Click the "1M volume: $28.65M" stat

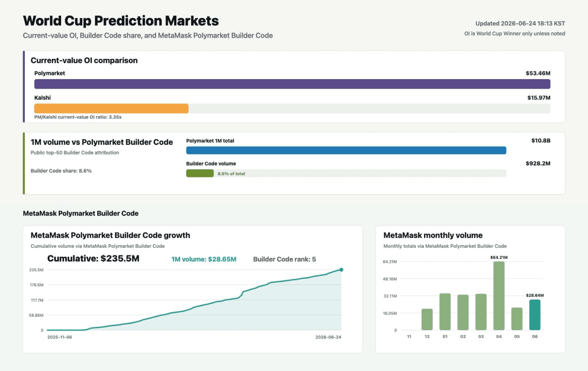click(x=204, y=259)
